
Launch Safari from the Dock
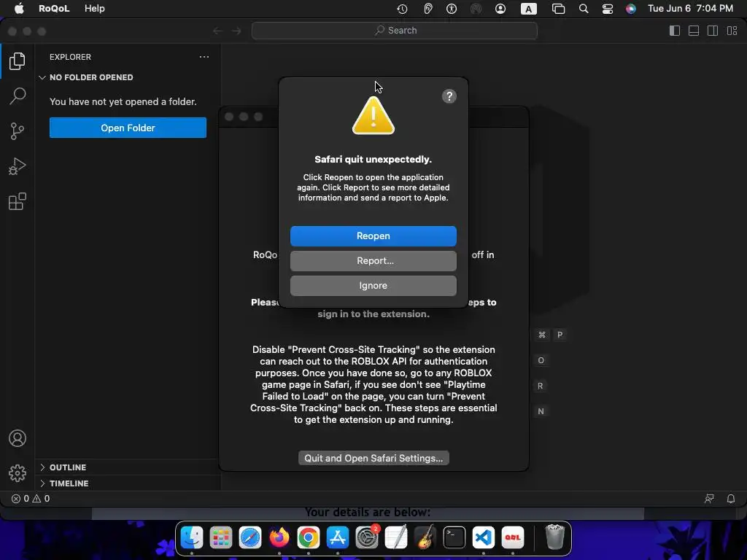250,537
